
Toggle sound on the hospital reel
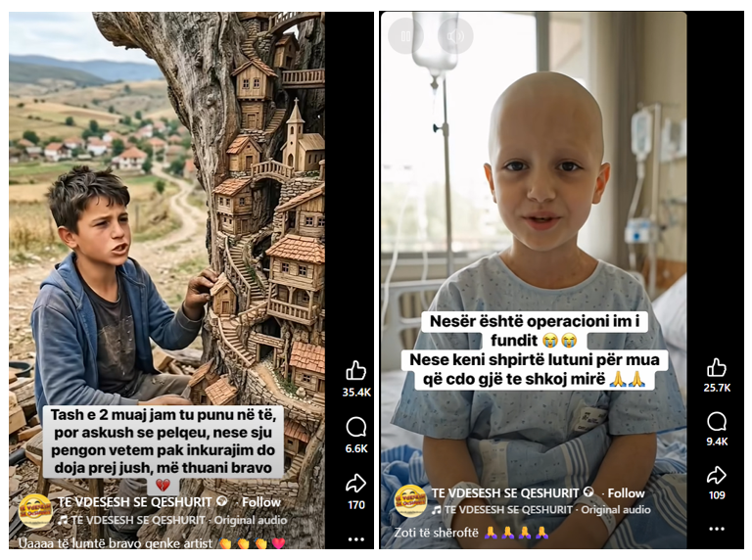pyautogui.click(x=455, y=36)
